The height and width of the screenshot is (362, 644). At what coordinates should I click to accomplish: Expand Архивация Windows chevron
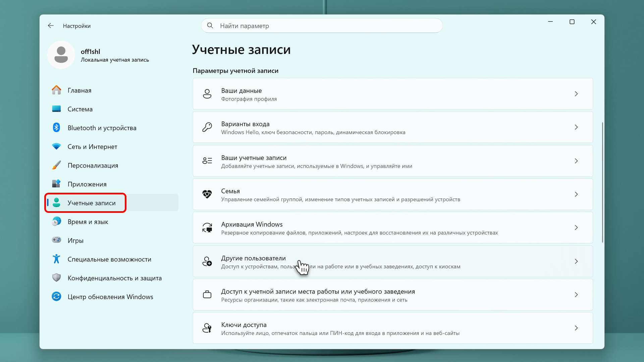point(576,228)
